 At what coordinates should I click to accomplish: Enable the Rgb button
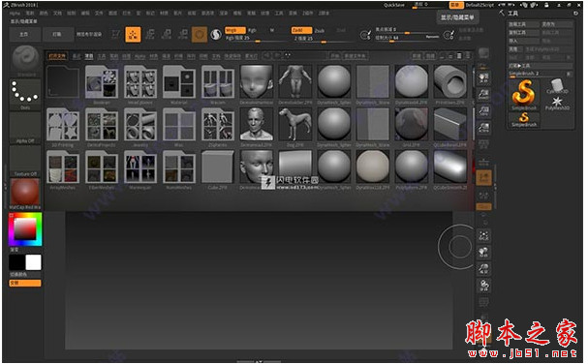pyautogui.click(x=252, y=30)
